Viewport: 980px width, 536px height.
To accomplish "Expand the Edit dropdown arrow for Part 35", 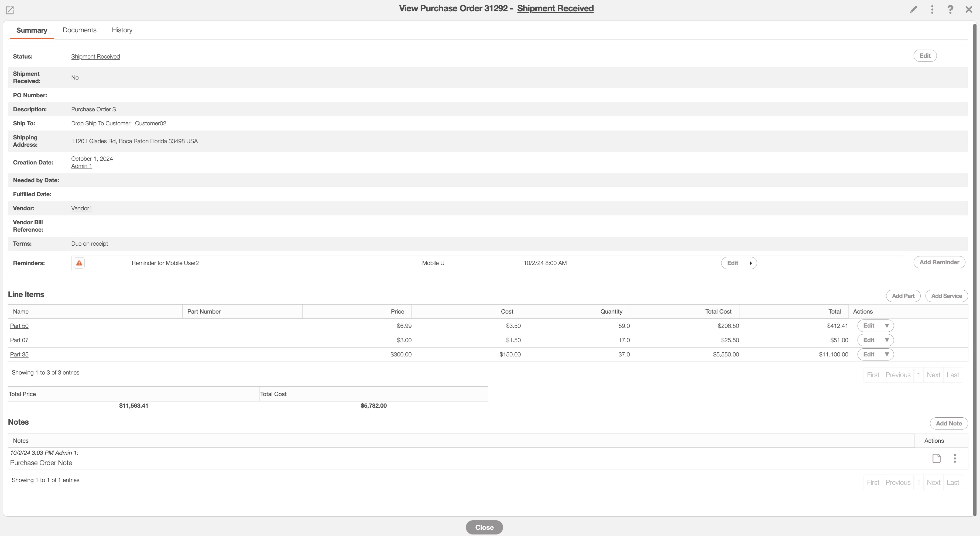I will pos(887,354).
